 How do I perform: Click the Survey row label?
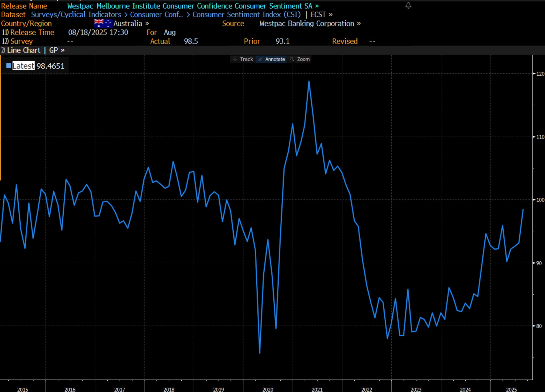(x=21, y=41)
